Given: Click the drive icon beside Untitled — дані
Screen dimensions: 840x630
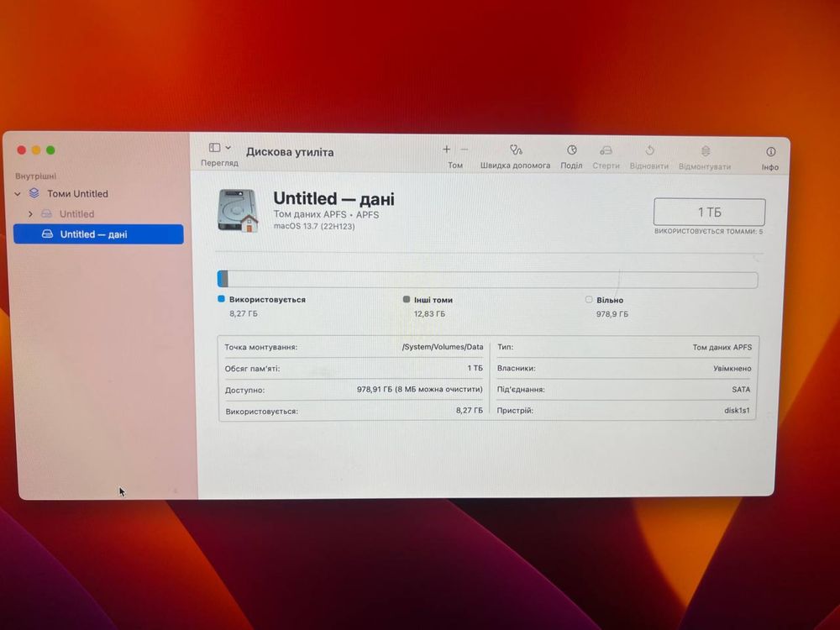Looking at the screenshot, I should [x=48, y=234].
